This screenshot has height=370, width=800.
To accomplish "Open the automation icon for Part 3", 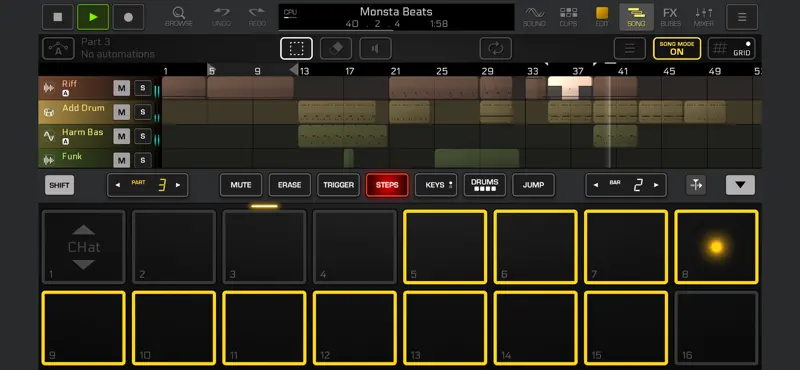I will pyautogui.click(x=58, y=48).
